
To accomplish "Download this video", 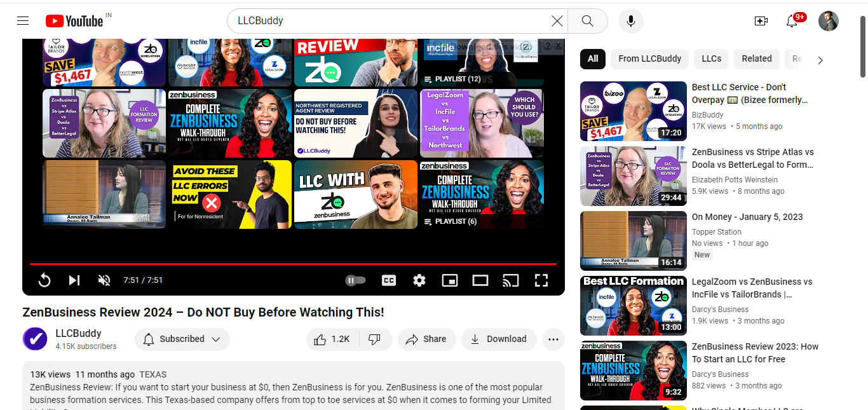I will [499, 339].
